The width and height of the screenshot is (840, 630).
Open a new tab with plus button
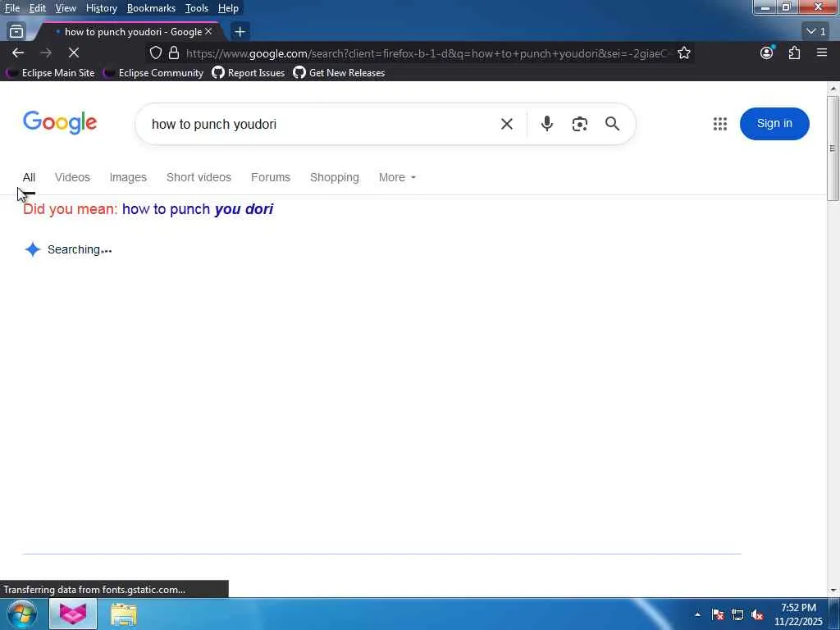pos(240,32)
